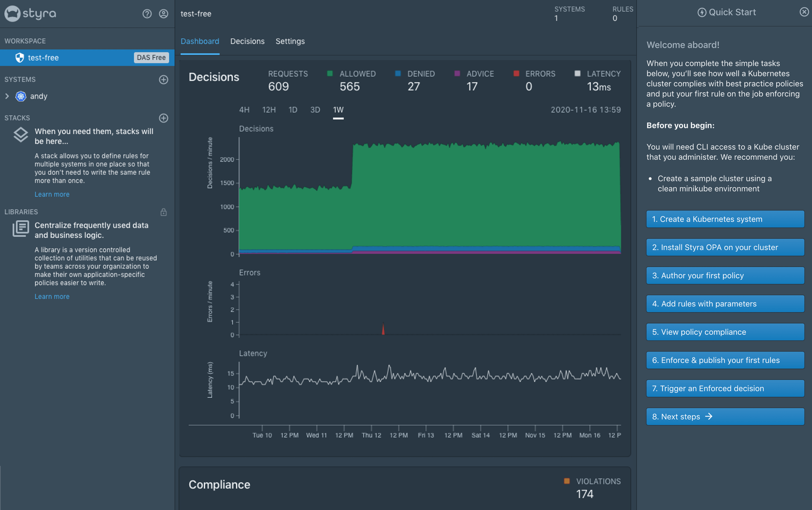Viewport: 812px width, 510px height.
Task: Click Create a Kubernetes system step
Action: click(x=725, y=219)
